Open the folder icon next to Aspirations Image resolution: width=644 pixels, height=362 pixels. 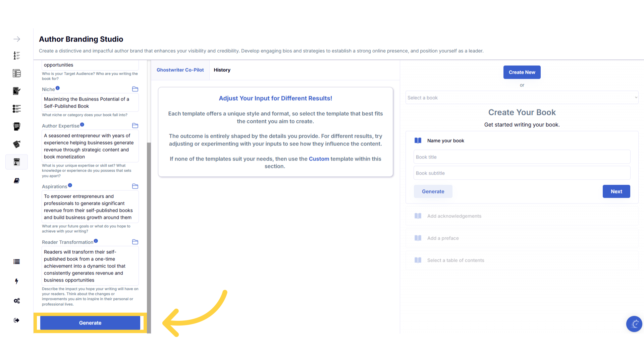click(135, 186)
